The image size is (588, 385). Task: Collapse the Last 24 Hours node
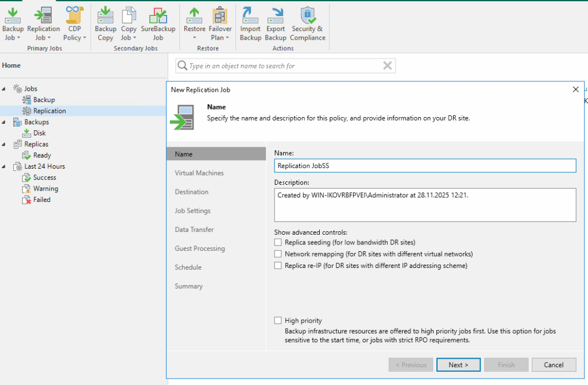click(5, 166)
